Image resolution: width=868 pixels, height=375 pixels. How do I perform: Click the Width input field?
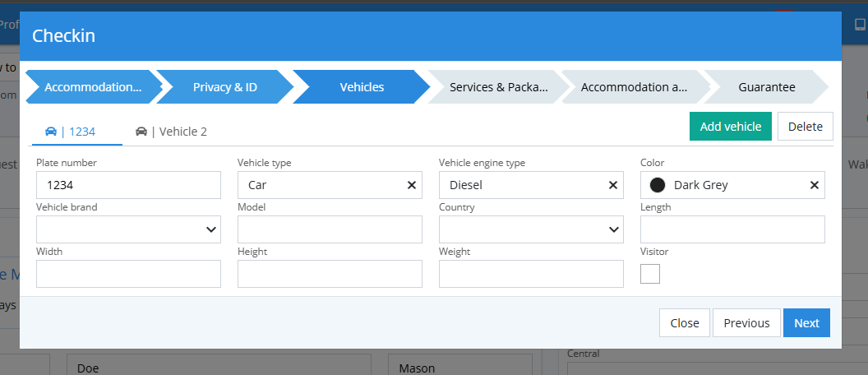click(128, 274)
